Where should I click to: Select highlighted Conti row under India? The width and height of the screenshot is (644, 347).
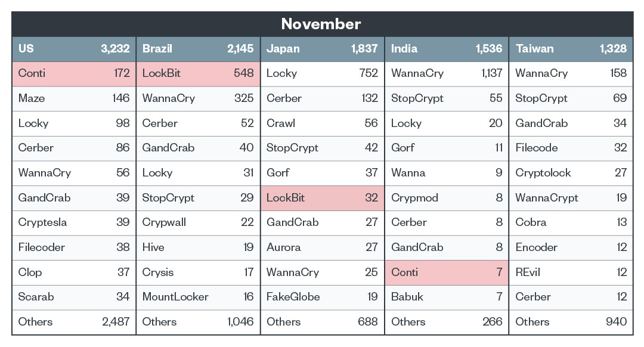(446, 272)
